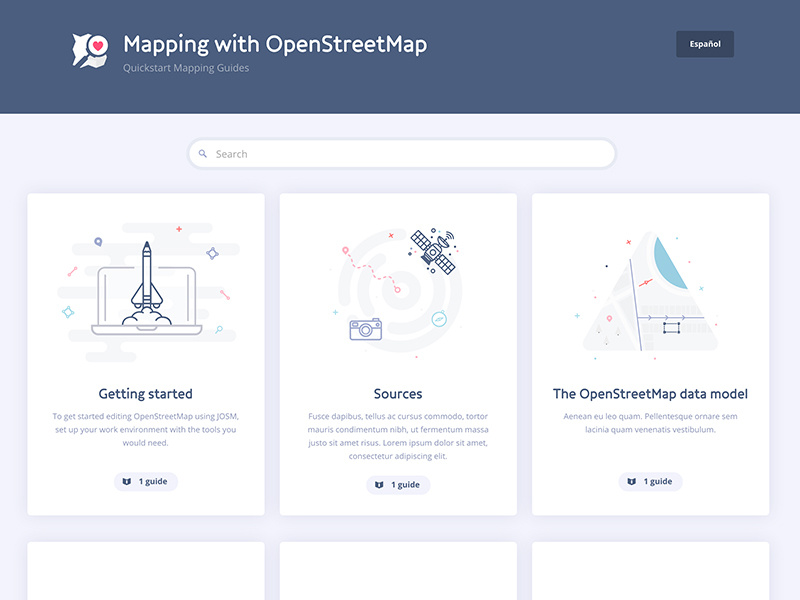Open The OpenStreetMap data model title
The width and height of the screenshot is (800, 600).
coord(650,394)
